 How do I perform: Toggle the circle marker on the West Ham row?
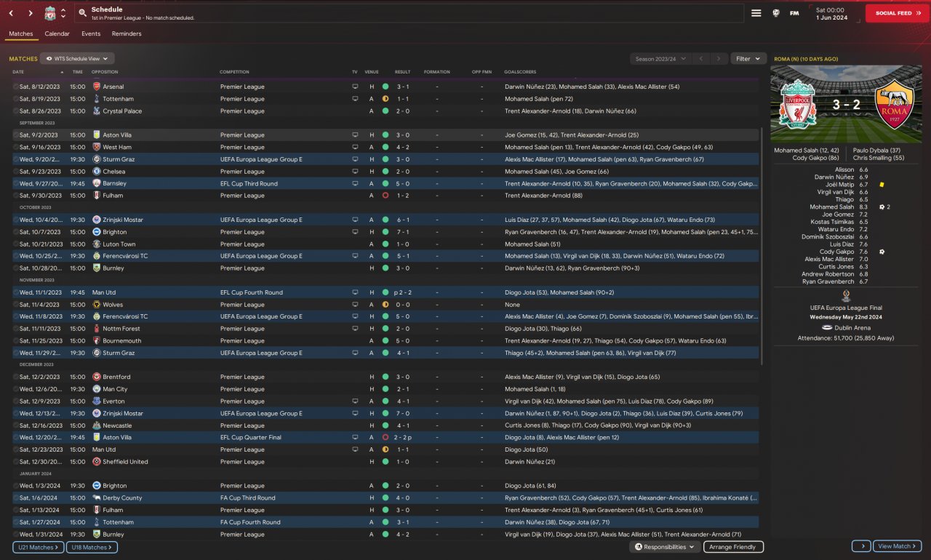(15, 147)
